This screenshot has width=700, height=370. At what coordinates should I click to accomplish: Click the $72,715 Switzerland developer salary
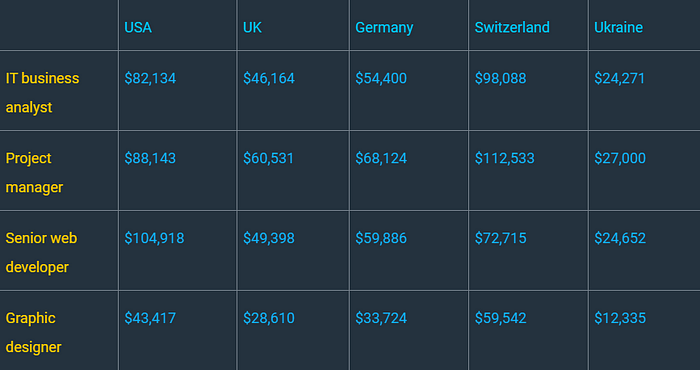(x=500, y=238)
